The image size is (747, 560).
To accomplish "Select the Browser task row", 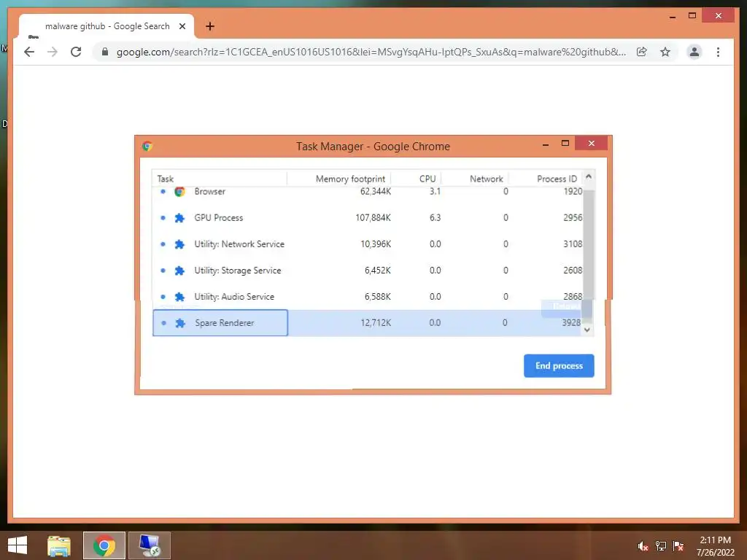I will pos(368,192).
